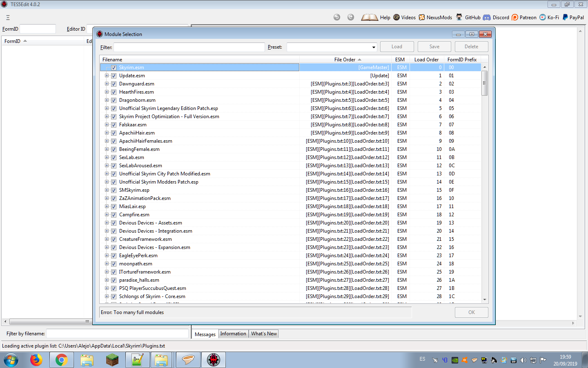This screenshot has height=368, width=588.
Task: Switch to Notepad++ in the taskbar
Action: click(137, 360)
